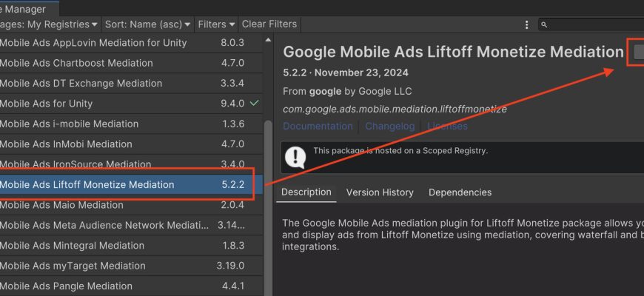Screen dimensions: 644x296
Task: Switch to the Dependencies tab
Action: tap(460, 192)
